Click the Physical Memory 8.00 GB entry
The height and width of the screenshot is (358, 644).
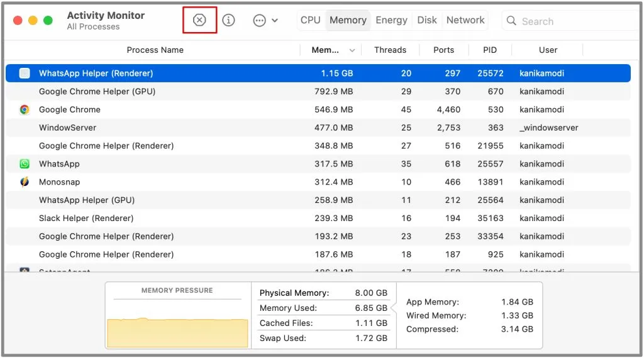pos(323,293)
